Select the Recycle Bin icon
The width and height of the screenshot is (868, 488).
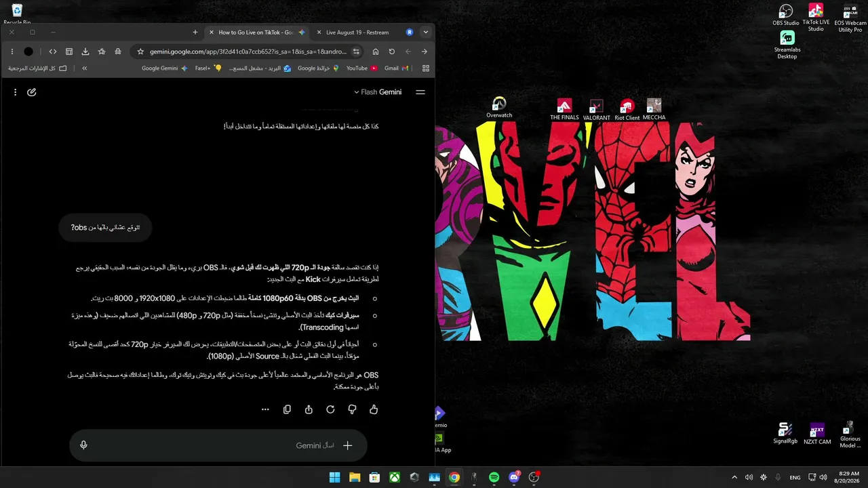(17, 14)
